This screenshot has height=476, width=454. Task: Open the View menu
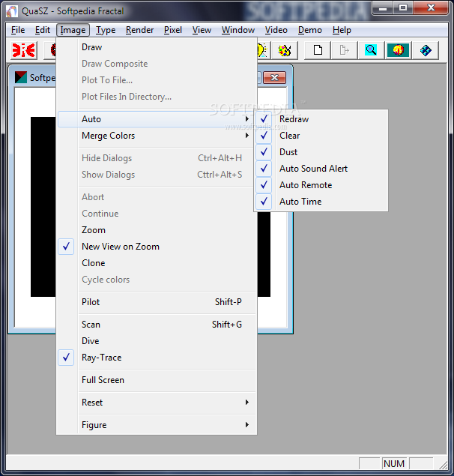point(202,30)
